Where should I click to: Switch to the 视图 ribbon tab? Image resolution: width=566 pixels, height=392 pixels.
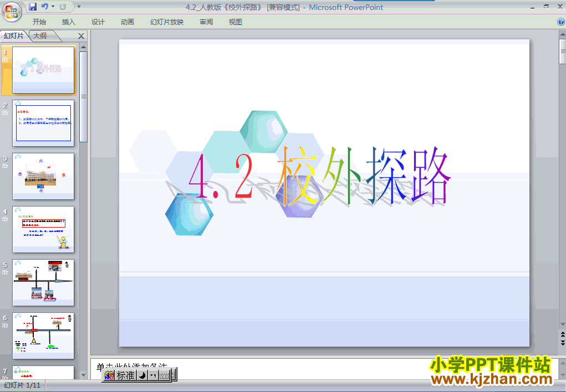pos(236,22)
